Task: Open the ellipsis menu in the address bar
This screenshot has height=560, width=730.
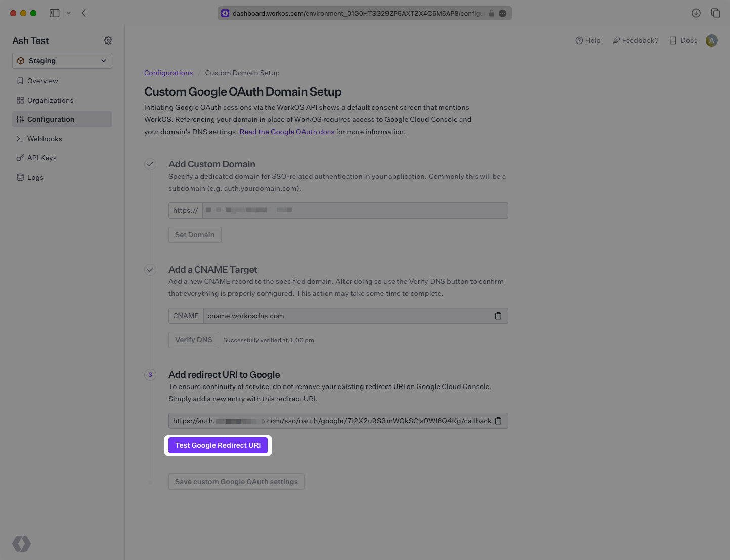Action: click(502, 13)
